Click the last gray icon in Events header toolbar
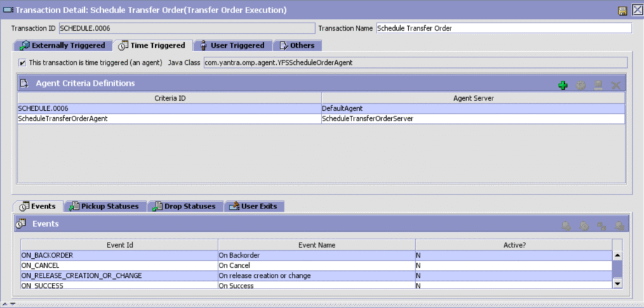The width and height of the screenshot is (644, 308). pos(619,225)
